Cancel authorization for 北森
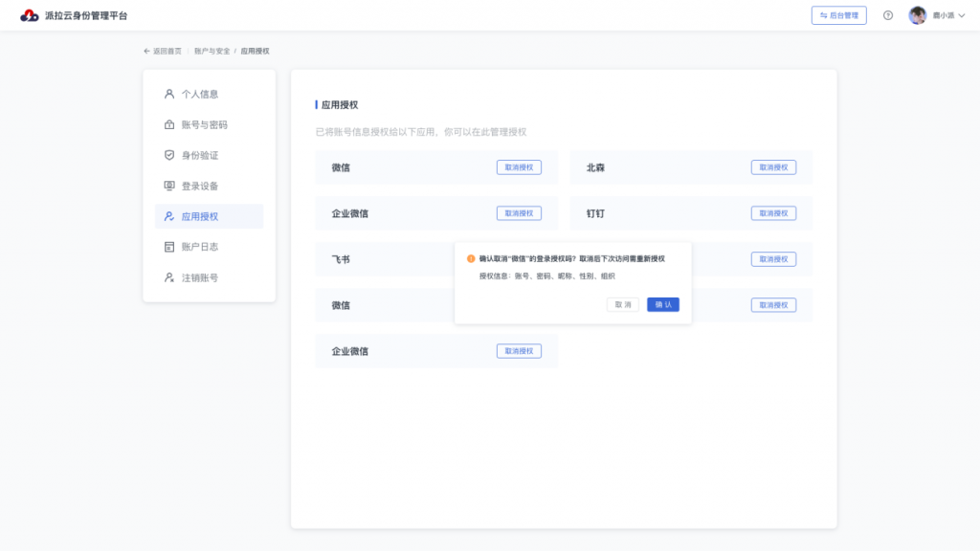Image resolution: width=980 pixels, height=551 pixels. pyautogui.click(x=773, y=167)
